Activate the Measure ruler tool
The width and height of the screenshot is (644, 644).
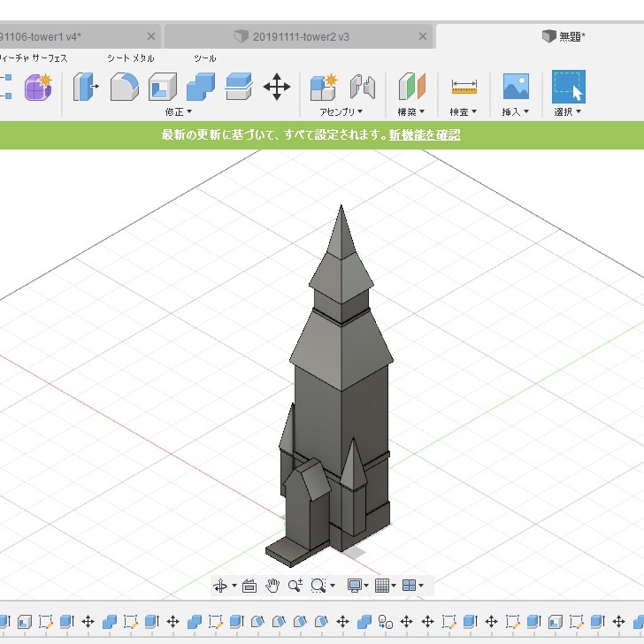click(x=464, y=87)
